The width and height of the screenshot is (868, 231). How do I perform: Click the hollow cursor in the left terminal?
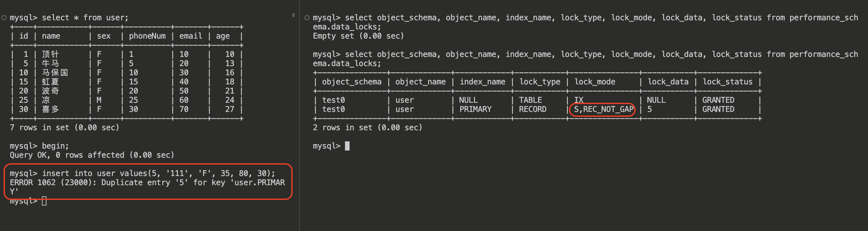[x=44, y=201]
